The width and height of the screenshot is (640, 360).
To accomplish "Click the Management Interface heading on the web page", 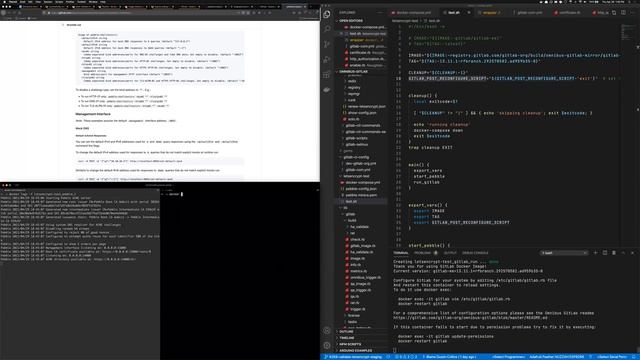I will [93, 114].
